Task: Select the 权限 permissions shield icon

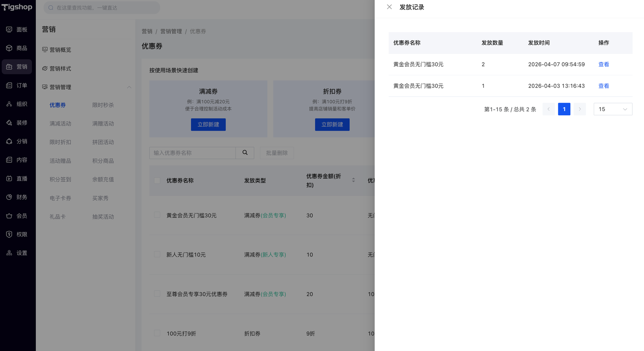Action: point(9,234)
